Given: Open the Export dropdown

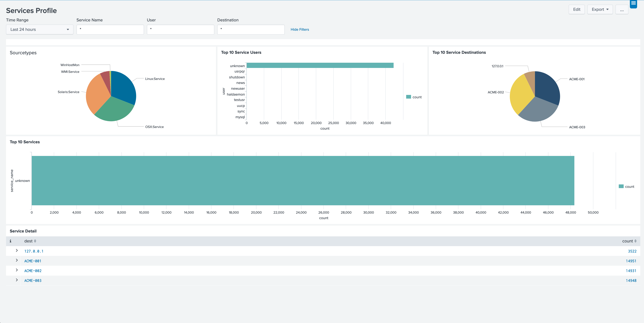Looking at the screenshot, I should 600,9.
